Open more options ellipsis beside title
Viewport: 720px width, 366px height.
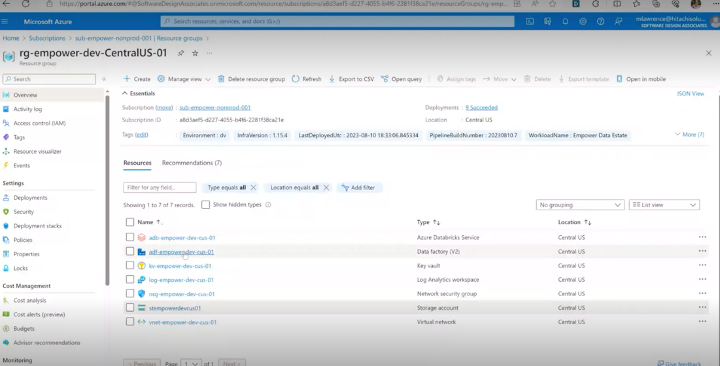coord(209,53)
